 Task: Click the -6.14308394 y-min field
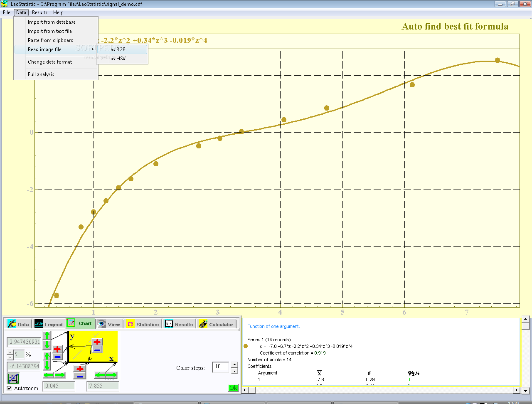tap(24, 367)
